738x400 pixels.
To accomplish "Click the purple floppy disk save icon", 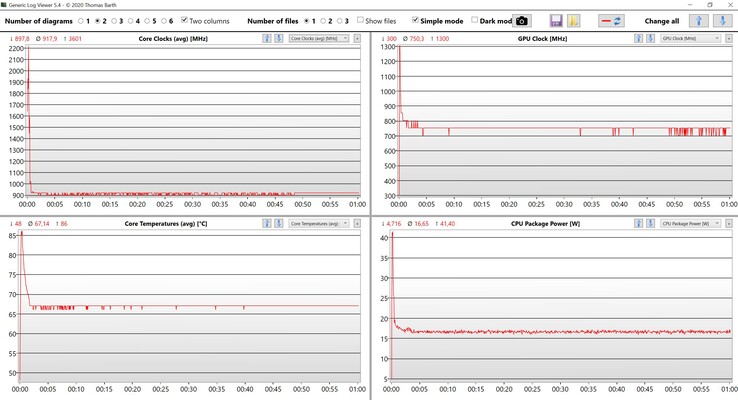I will click(x=557, y=20).
